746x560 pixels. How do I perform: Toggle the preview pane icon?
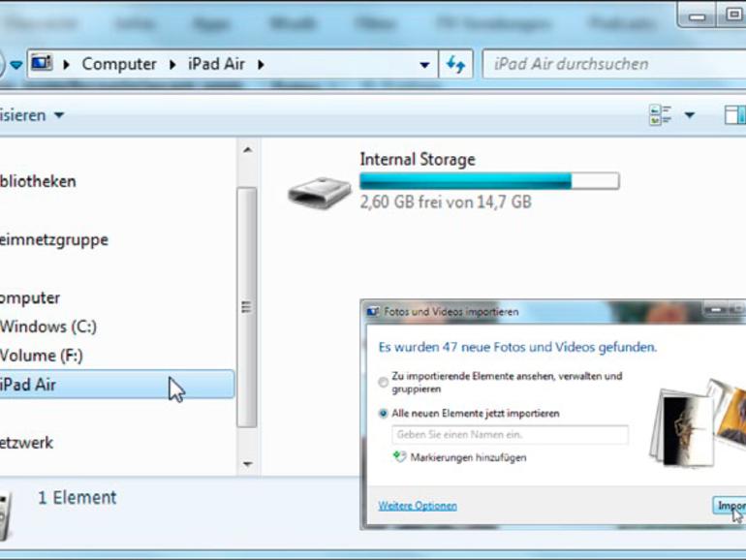click(x=734, y=115)
